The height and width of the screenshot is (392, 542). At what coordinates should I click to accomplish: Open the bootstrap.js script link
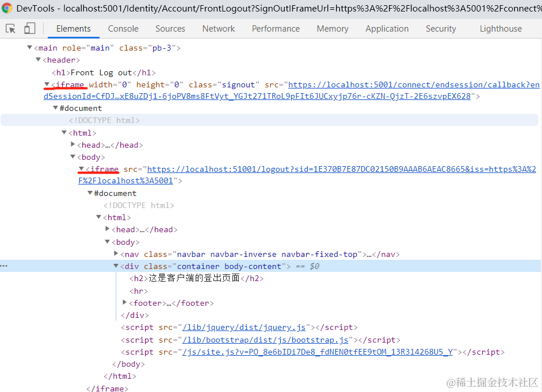(265, 340)
